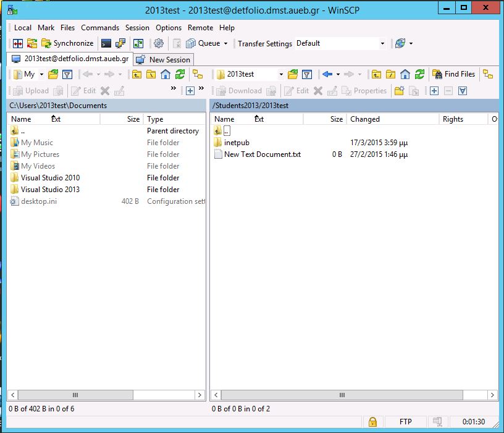The image size is (504, 433).
Task: Click the Synchronize button
Action: pos(67,43)
